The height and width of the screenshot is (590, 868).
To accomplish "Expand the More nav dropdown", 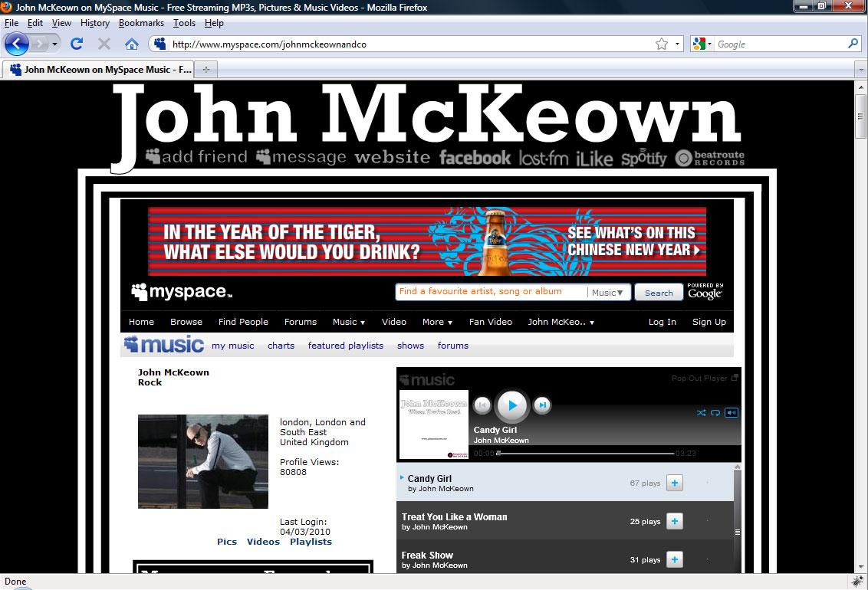I will click(437, 322).
